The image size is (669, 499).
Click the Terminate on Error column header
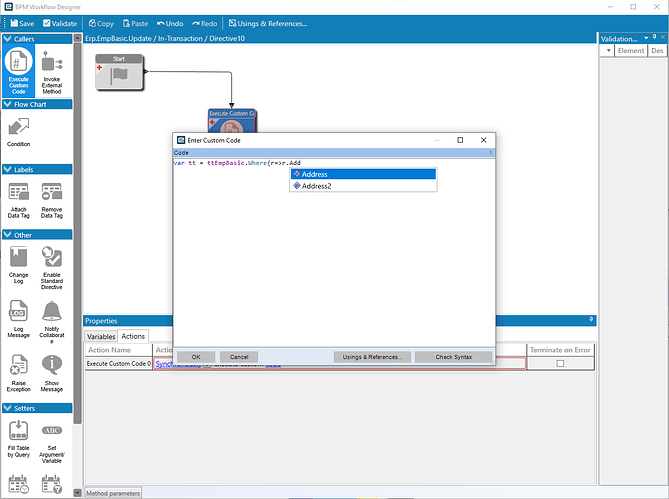(x=560, y=350)
